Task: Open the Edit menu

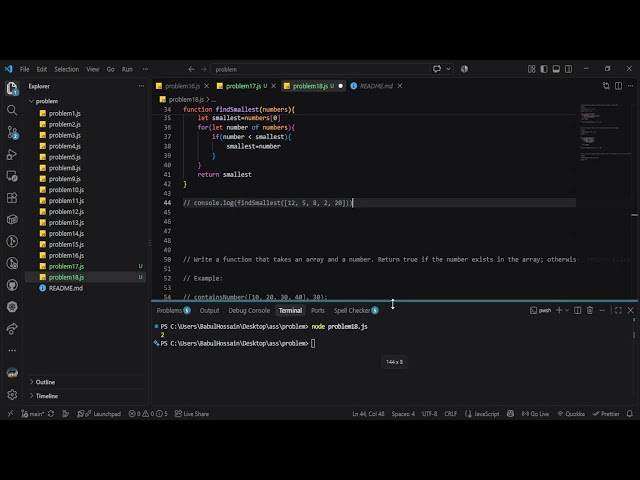Action: 42,69
